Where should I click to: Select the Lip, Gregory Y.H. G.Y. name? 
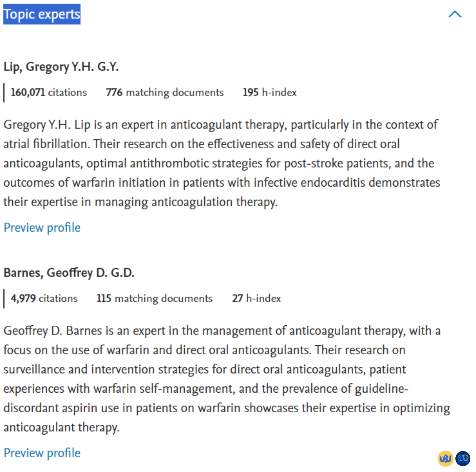(x=61, y=67)
